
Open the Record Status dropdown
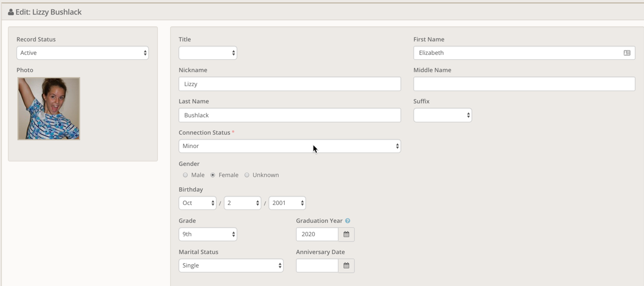(82, 53)
